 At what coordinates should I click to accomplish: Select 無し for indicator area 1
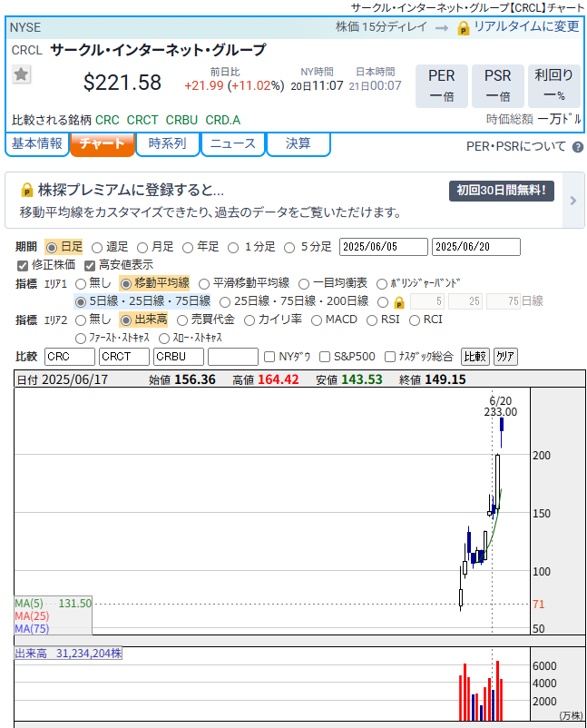point(80,284)
